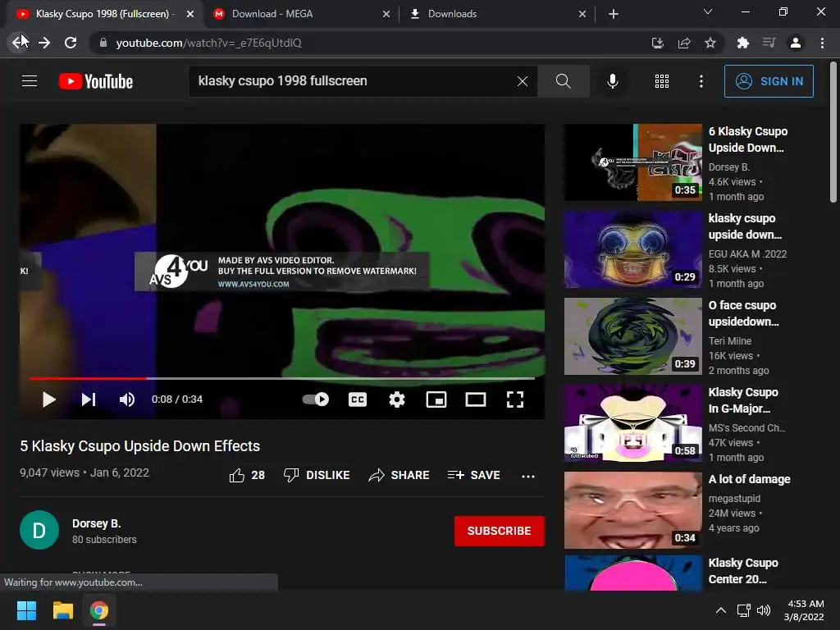
Task: Open A lot of damage thumbnail
Action: (633, 510)
